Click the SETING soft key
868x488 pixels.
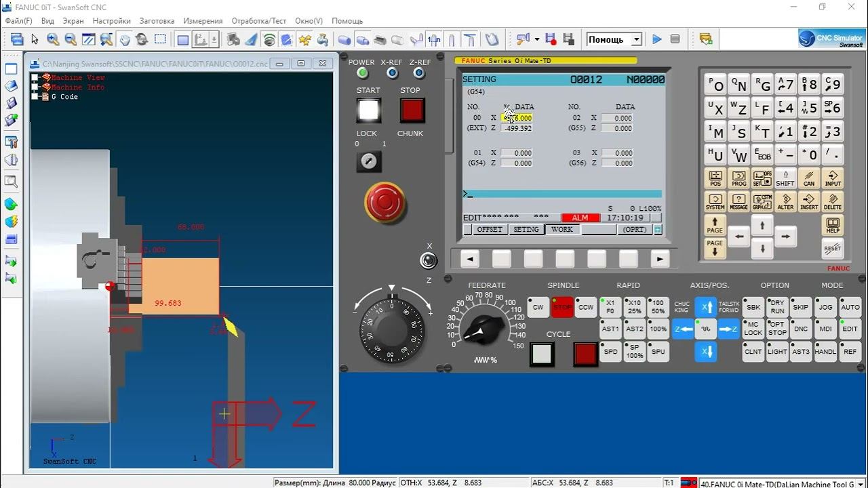526,229
